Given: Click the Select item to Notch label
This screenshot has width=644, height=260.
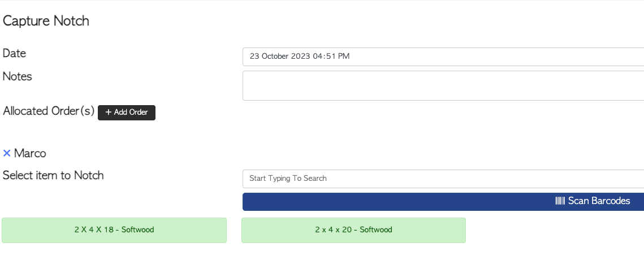Looking at the screenshot, I should click(x=53, y=175).
